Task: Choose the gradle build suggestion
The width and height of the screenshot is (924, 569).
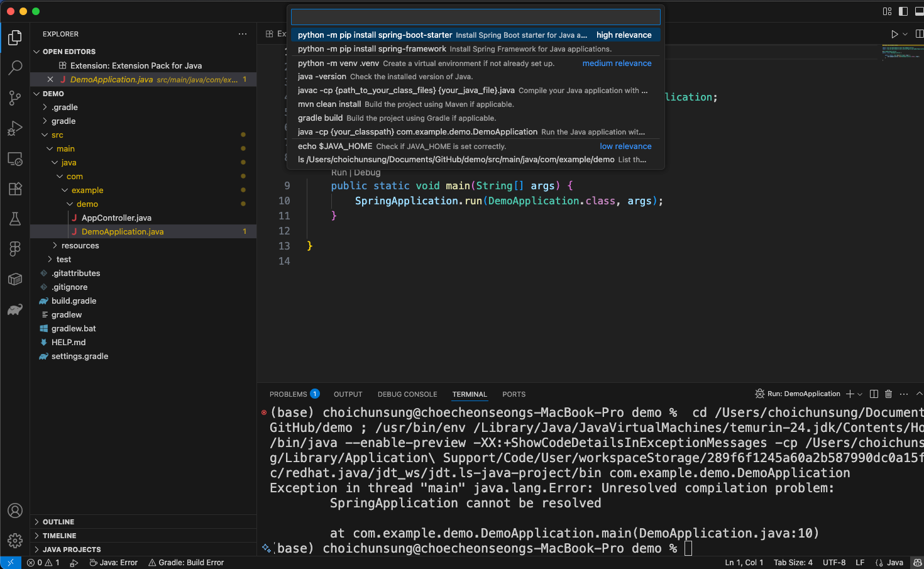Action: (476, 118)
